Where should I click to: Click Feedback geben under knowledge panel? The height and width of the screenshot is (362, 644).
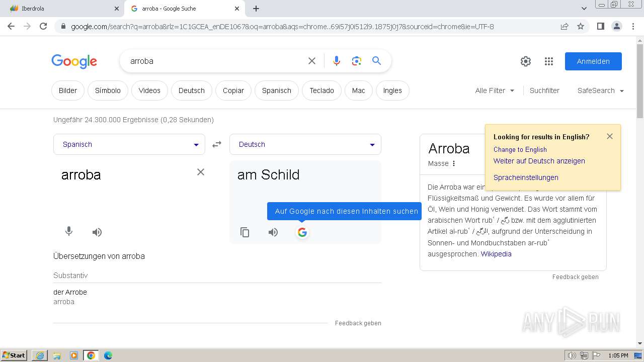575,277
